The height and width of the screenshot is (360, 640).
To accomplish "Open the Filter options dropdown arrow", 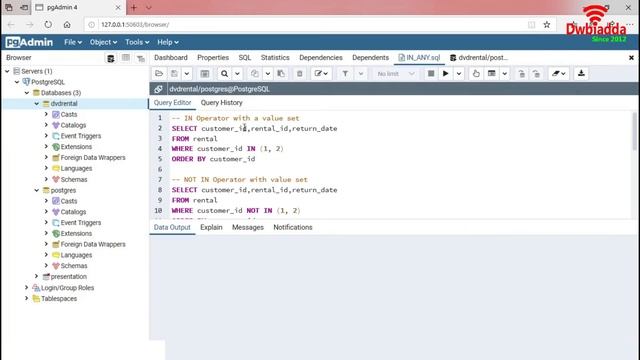I will pyautogui.click(x=361, y=74).
